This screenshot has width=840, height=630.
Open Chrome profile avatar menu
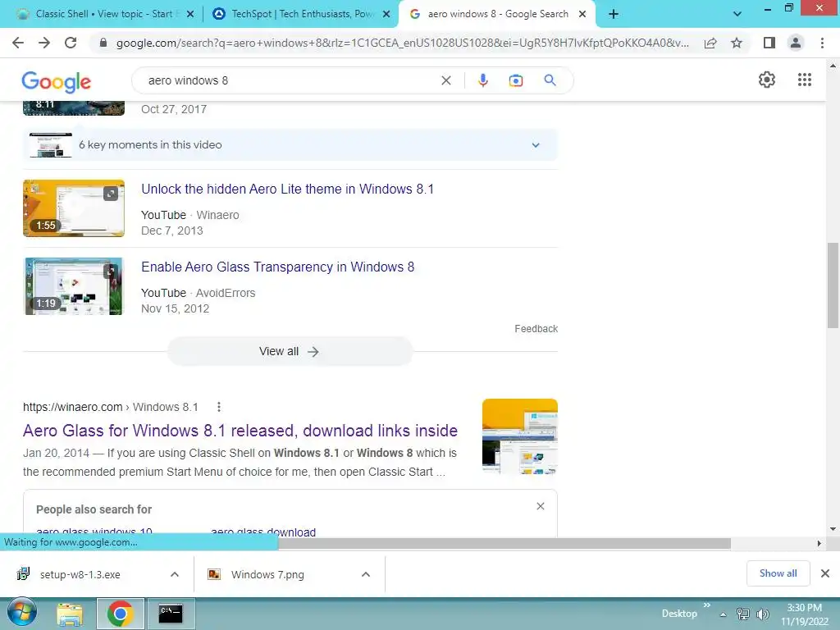(796, 43)
